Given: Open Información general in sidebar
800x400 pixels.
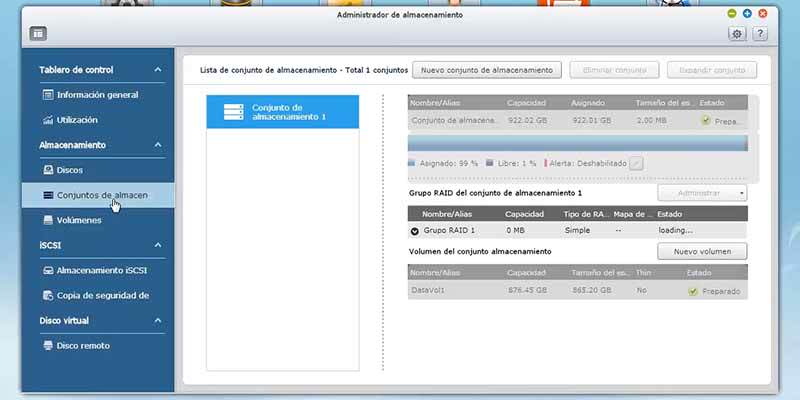Looking at the screenshot, I should click(97, 95).
